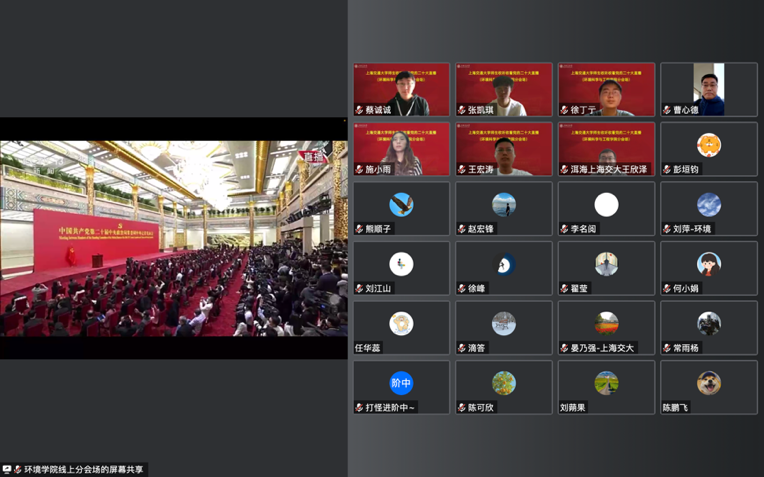
Task: Open 王宏涛's video tile
Action: pyautogui.click(x=504, y=147)
